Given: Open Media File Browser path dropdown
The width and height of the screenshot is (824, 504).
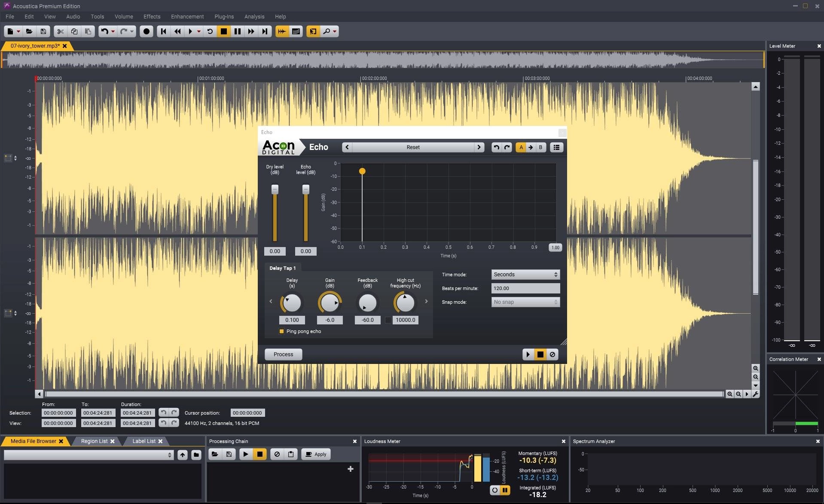Looking at the screenshot, I should (89, 455).
